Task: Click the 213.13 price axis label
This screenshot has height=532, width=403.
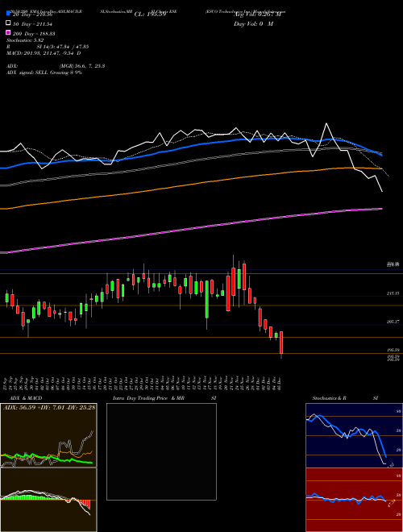Action: [x=393, y=293]
